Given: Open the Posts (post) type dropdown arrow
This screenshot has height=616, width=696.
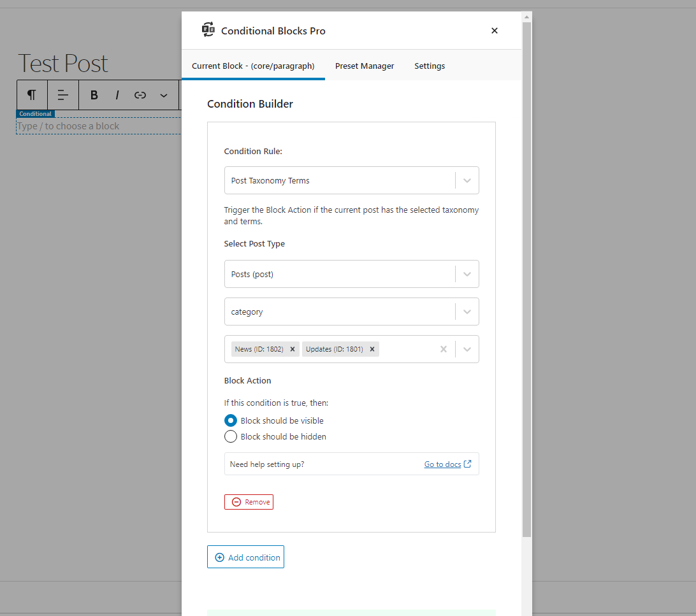Looking at the screenshot, I should 467,274.
